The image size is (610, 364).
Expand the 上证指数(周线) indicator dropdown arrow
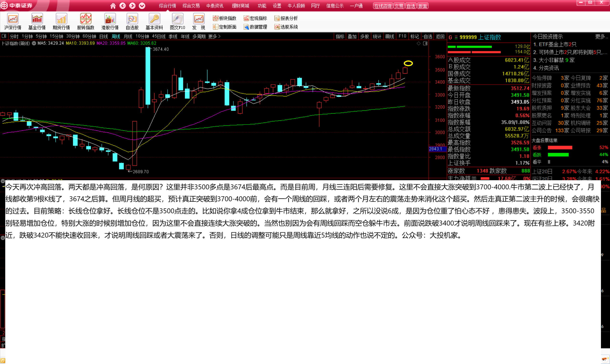(x=34, y=43)
